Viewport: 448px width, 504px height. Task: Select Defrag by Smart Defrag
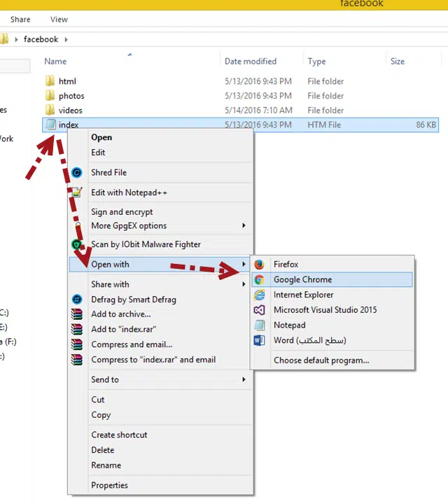(x=134, y=300)
